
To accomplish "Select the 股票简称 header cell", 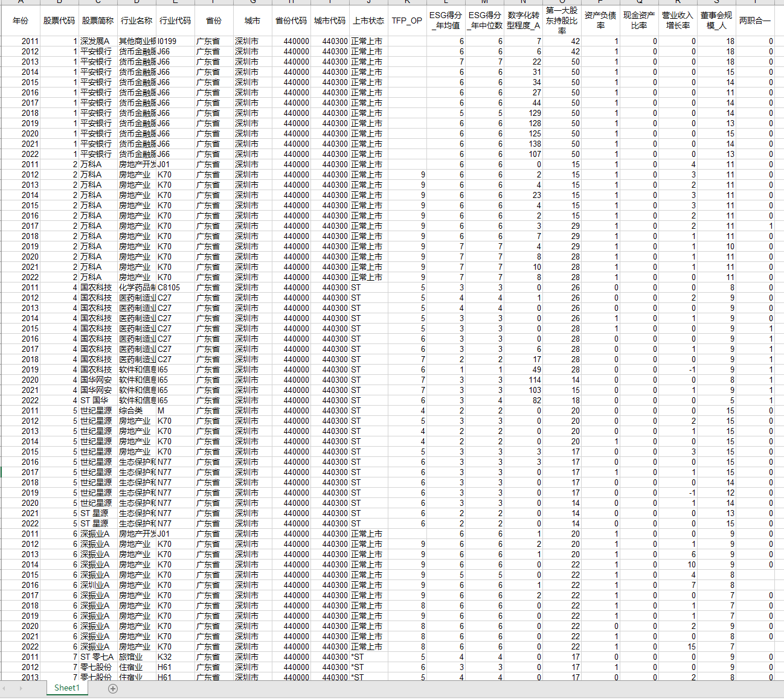I will (98, 21).
